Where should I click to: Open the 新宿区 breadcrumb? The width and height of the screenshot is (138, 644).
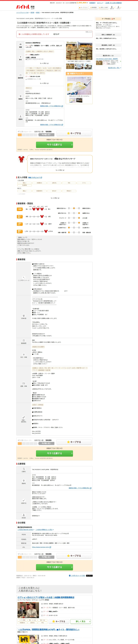pyautogui.click(x=38, y=12)
